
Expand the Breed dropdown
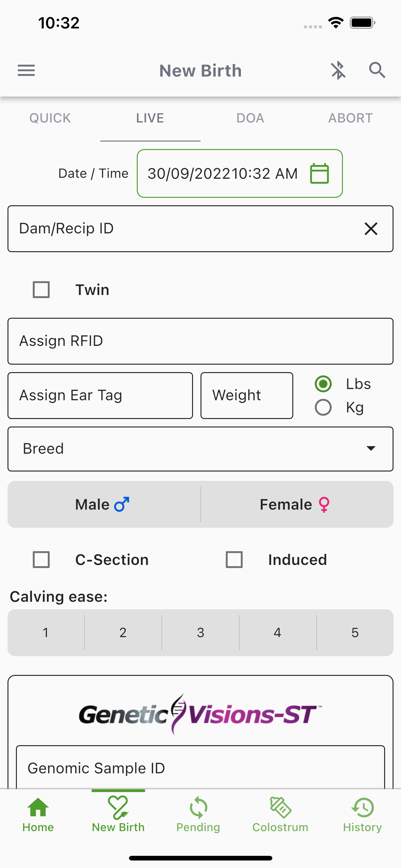click(200, 449)
